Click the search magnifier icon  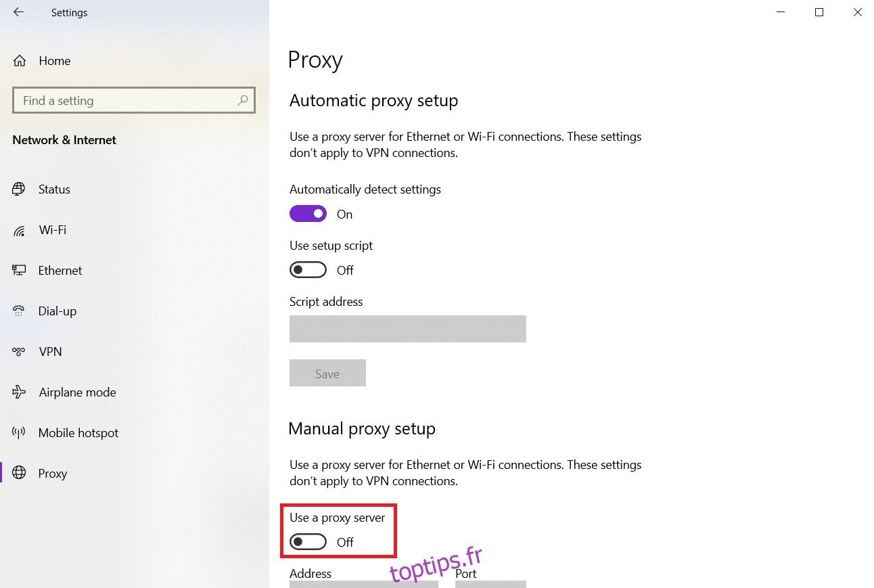(243, 101)
